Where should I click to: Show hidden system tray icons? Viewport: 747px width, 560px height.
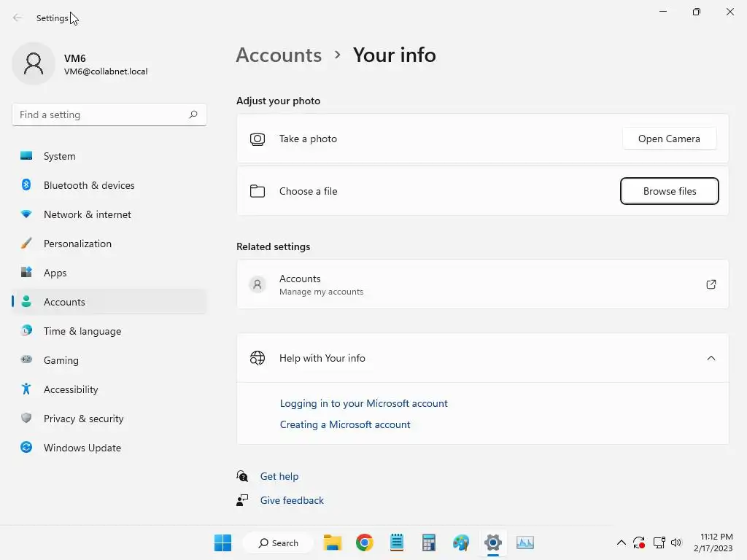coord(622,542)
